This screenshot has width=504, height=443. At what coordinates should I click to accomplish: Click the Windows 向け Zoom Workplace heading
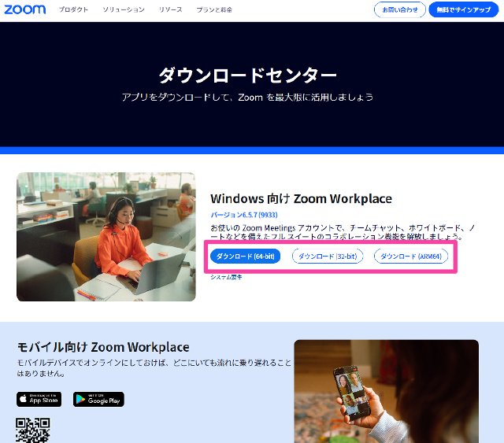click(x=301, y=198)
